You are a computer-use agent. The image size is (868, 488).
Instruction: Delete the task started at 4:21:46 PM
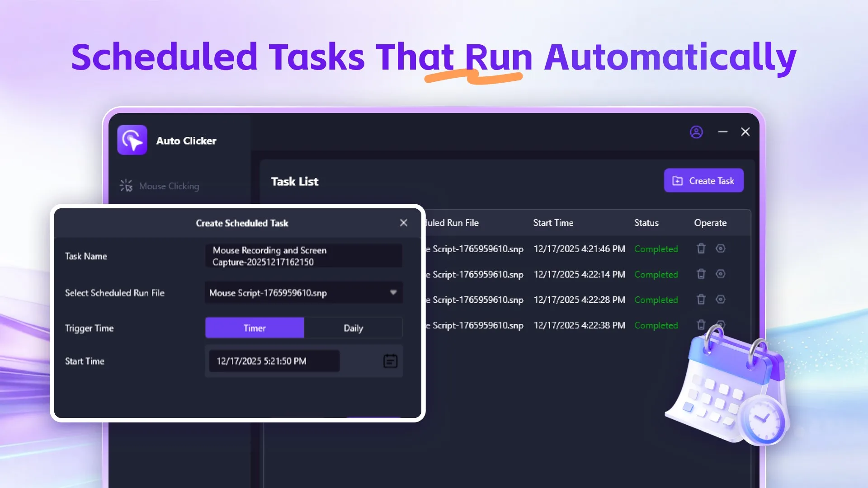(701, 249)
